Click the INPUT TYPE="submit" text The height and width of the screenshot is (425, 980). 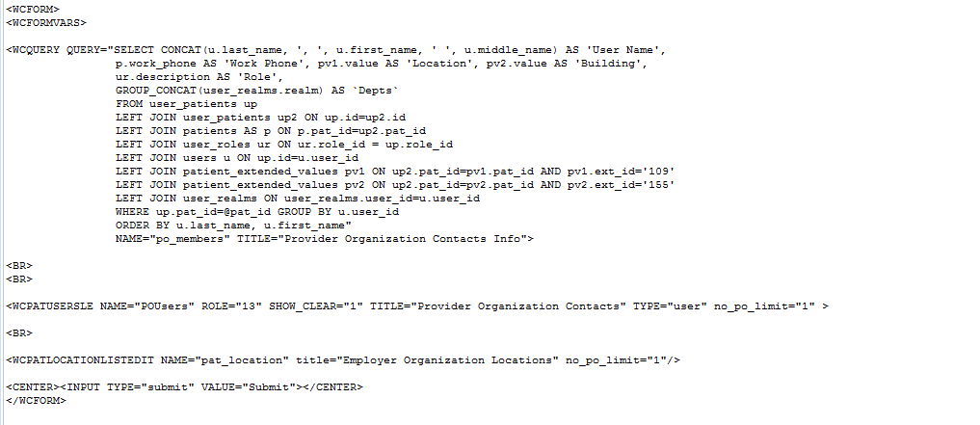coord(131,387)
